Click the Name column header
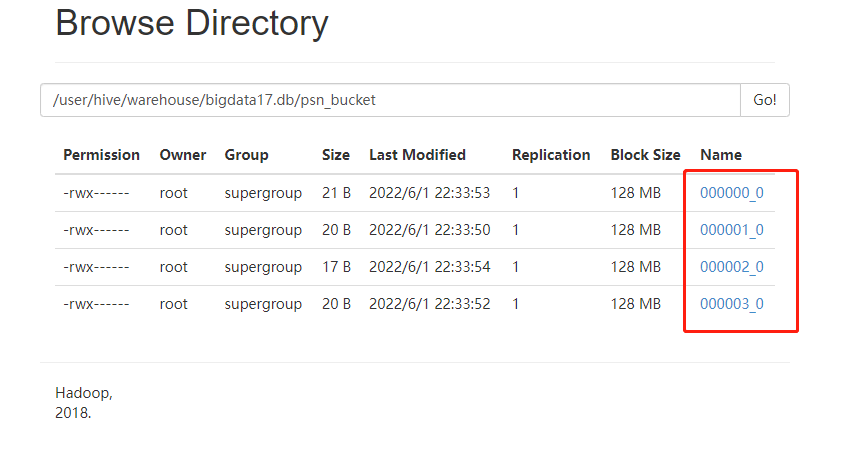The width and height of the screenshot is (857, 458). tap(721, 155)
